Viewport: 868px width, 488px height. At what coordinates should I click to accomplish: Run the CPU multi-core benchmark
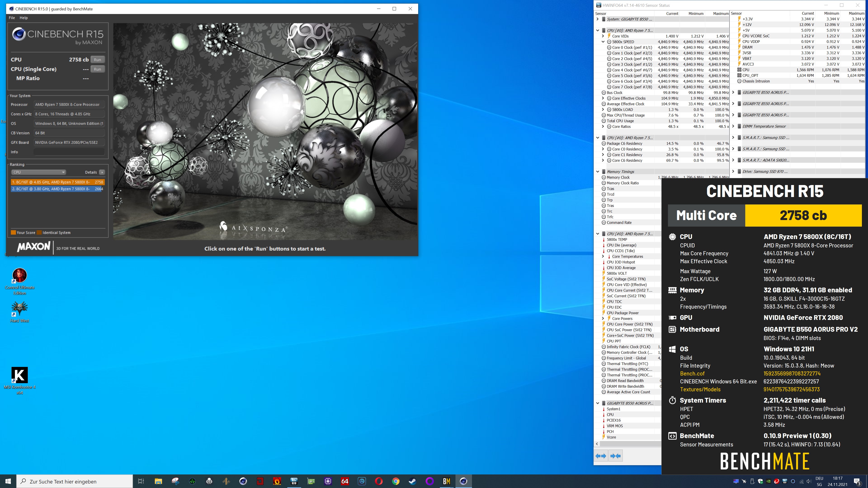tap(97, 60)
